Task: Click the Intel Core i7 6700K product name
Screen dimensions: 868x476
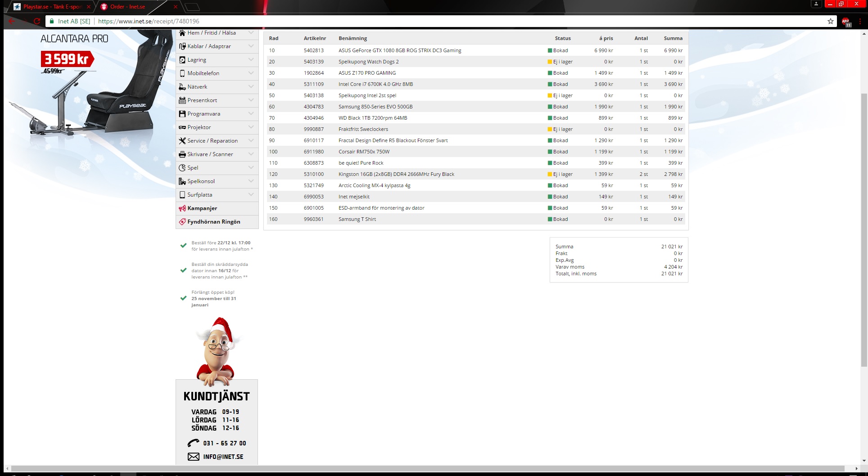Action: tap(375, 84)
